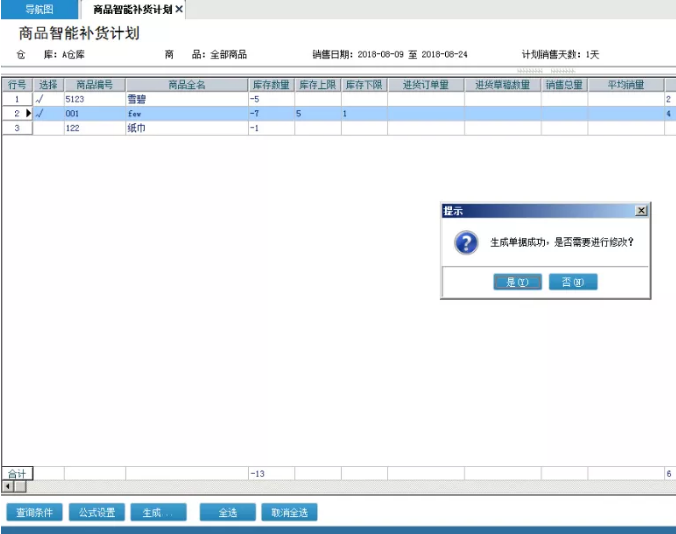Select product code cell 5123
676x534 pixels.
point(95,99)
